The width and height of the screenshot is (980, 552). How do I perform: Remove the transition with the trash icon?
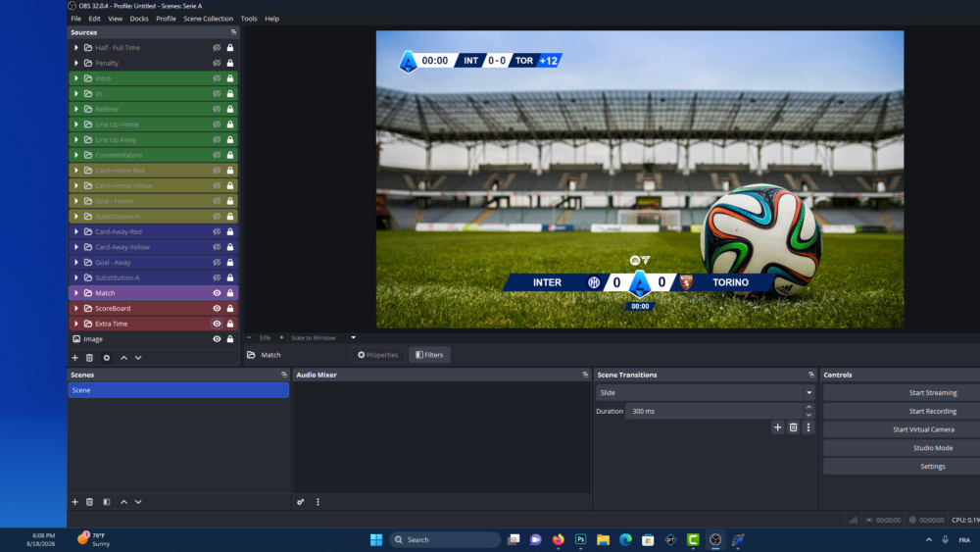pos(793,427)
